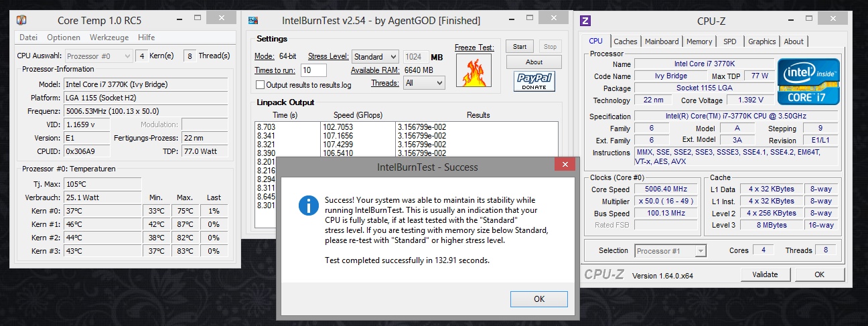Image resolution: width=868 pixels, height=326 pixels.
Task: Click the 102.7053 GFlops Linpack result
Action: (x=338, y=127)
